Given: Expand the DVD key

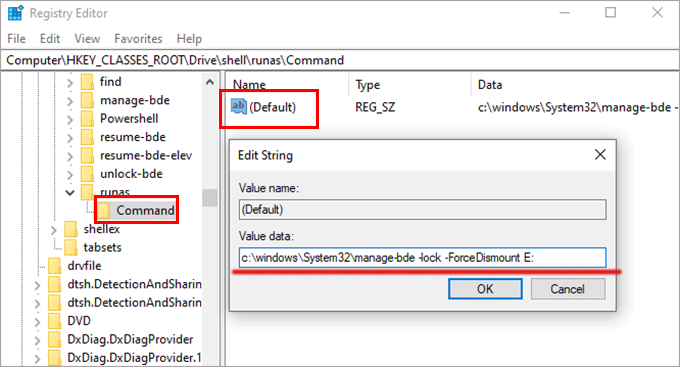Looking at the screenshot, I should (x=37, y=322).
